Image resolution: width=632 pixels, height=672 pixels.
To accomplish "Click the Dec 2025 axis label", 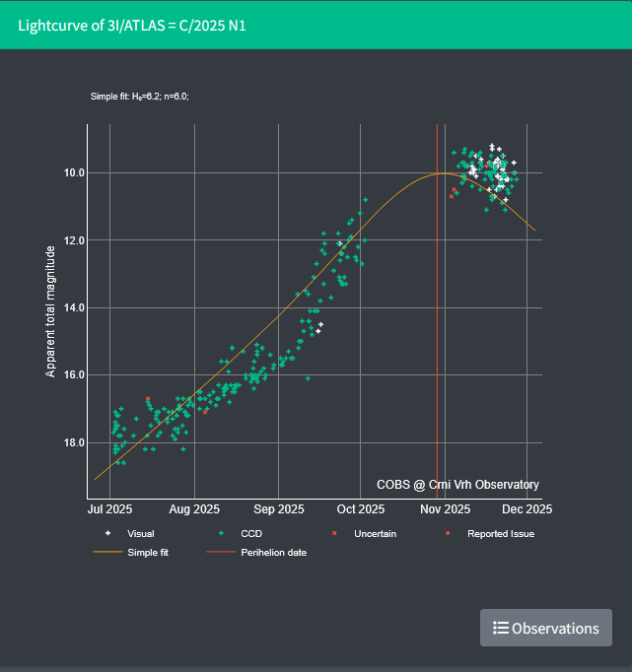I will click(527, 509).
